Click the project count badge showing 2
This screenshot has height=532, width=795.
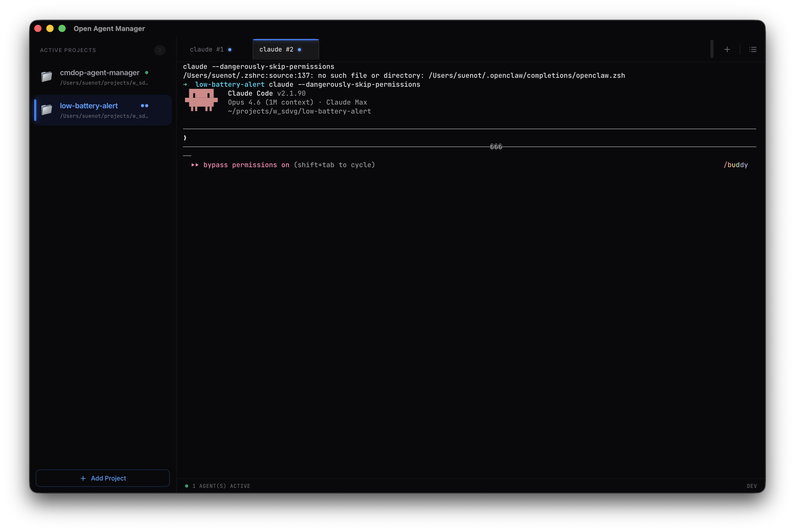pyautogui.click(x=160, y=50)
